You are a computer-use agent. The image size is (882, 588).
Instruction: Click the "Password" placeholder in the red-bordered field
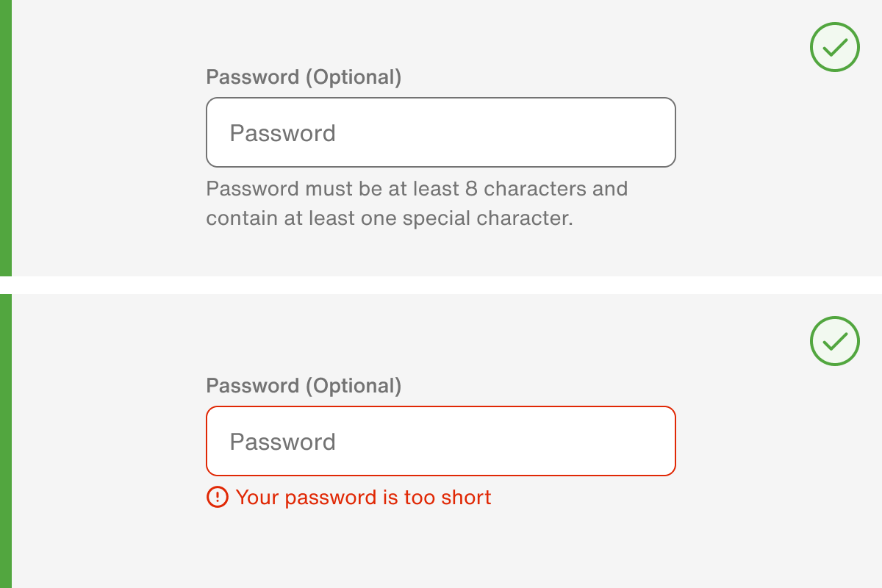[282, 442]
